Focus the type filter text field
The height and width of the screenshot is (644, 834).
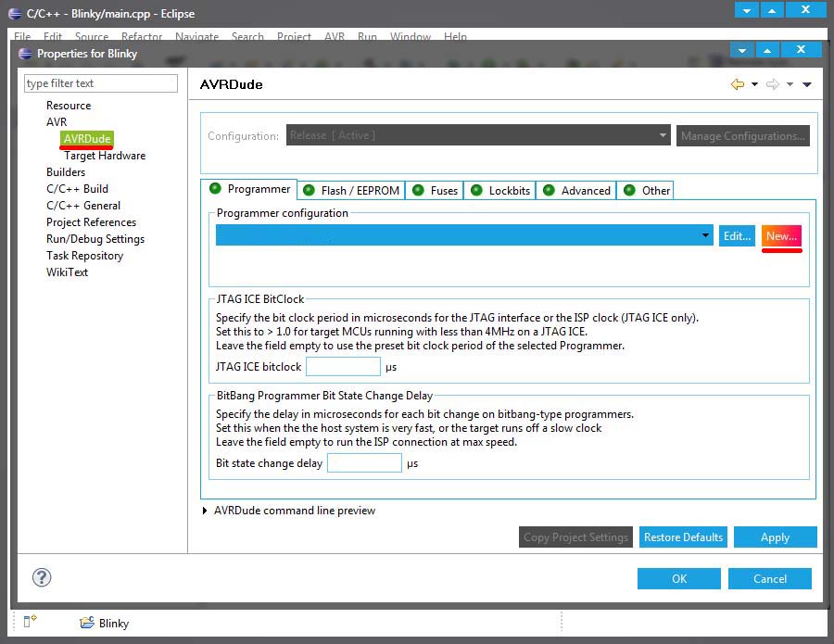coord(100,83)
